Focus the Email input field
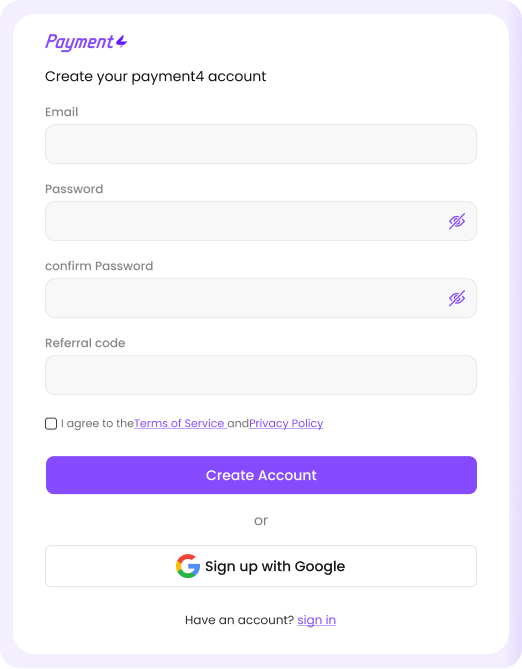The width and height of the screenshot is (522, 669). 261,144
